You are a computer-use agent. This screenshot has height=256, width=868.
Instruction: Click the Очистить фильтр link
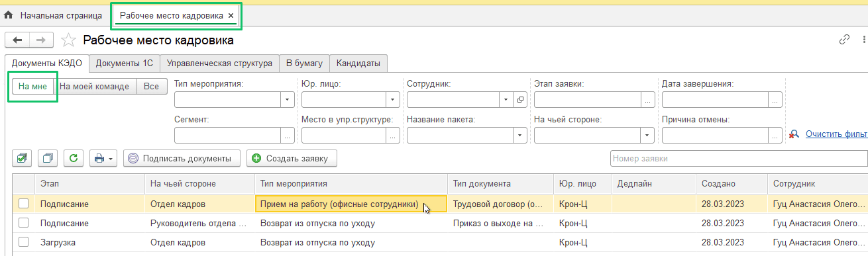[x=837, y=134]
